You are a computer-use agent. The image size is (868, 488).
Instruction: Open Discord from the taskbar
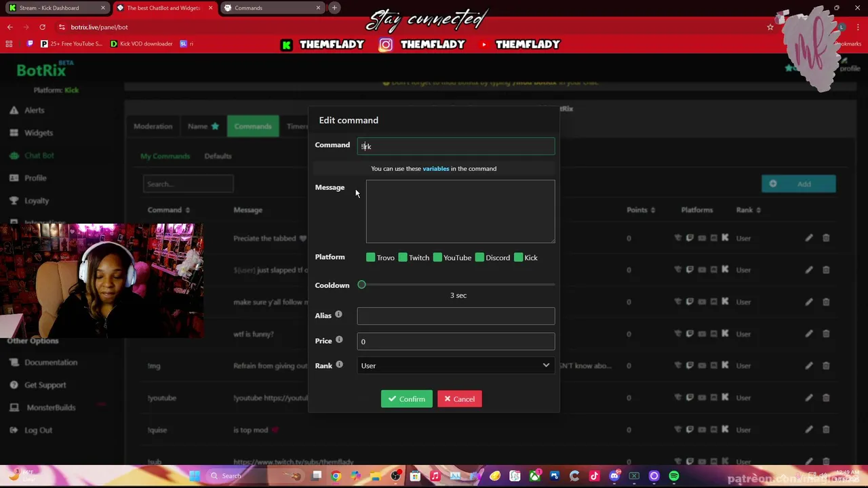click(x=614, y=476)
